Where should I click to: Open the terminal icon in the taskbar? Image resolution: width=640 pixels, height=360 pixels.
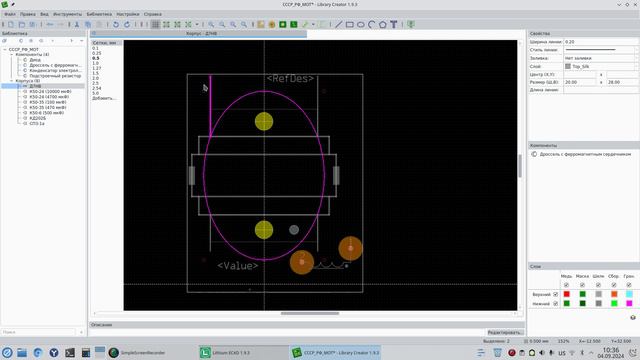[70, 352]
